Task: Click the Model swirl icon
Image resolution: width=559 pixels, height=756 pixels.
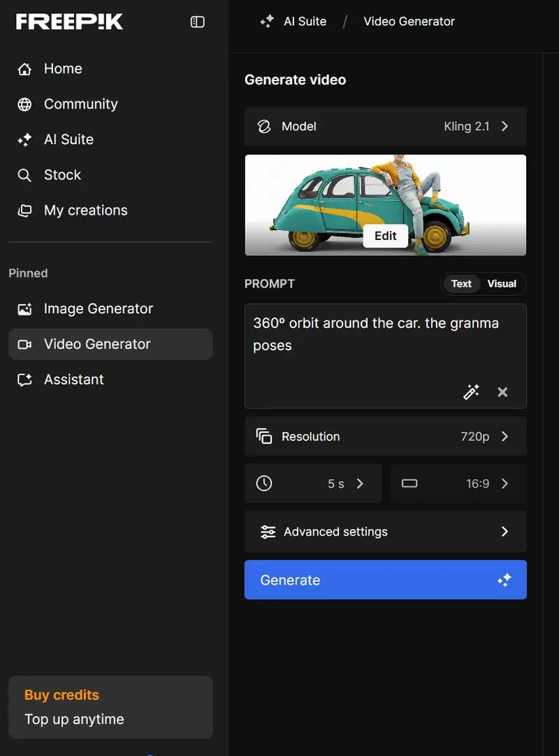Action: pos(264,127)
